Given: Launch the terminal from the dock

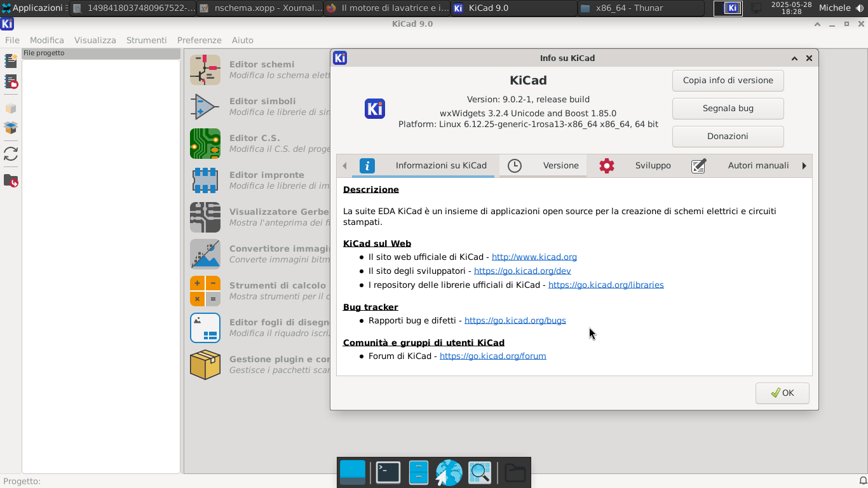Looking at the screenshot, I should 388,473.
